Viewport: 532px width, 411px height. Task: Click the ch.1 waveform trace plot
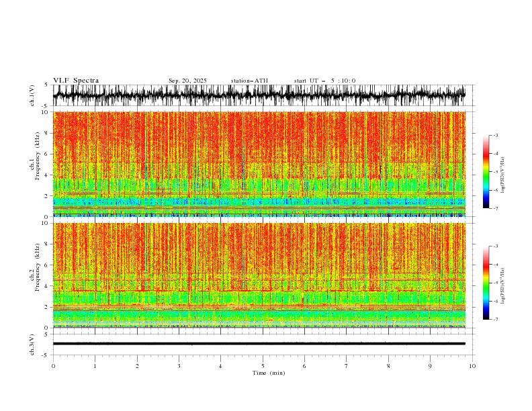[259, 95]
